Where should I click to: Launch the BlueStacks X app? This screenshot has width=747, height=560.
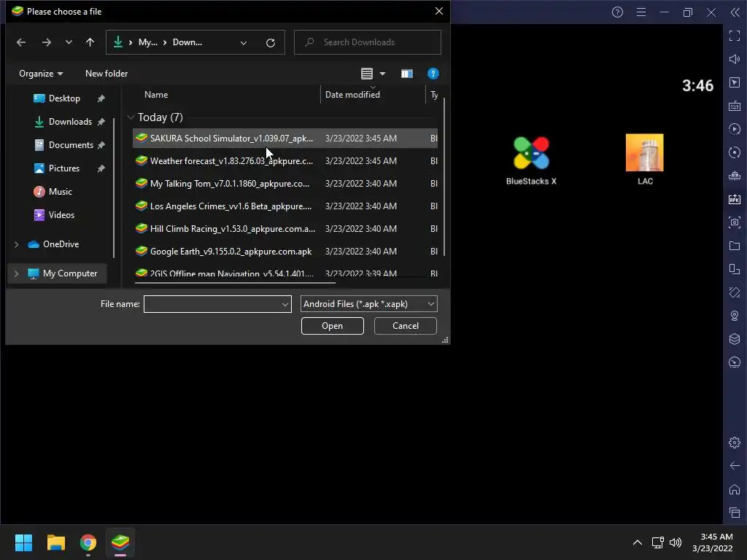click(531, 160)
